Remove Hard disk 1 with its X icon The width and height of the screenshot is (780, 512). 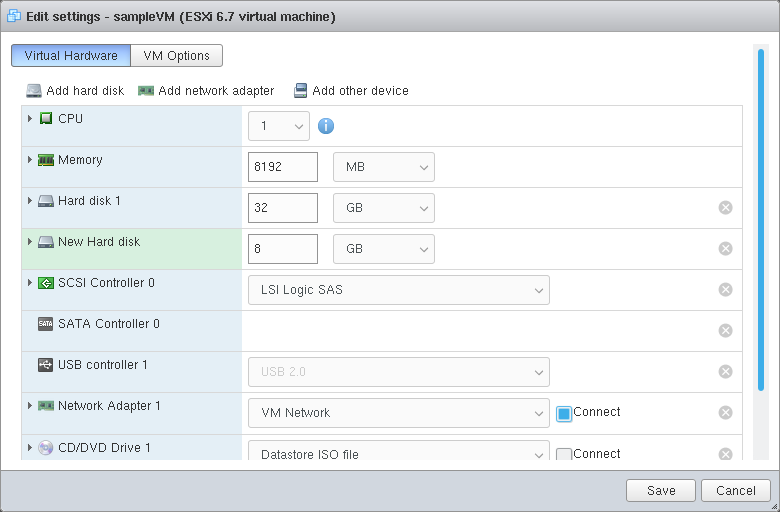pyautogui.click(x=725, y=207)
